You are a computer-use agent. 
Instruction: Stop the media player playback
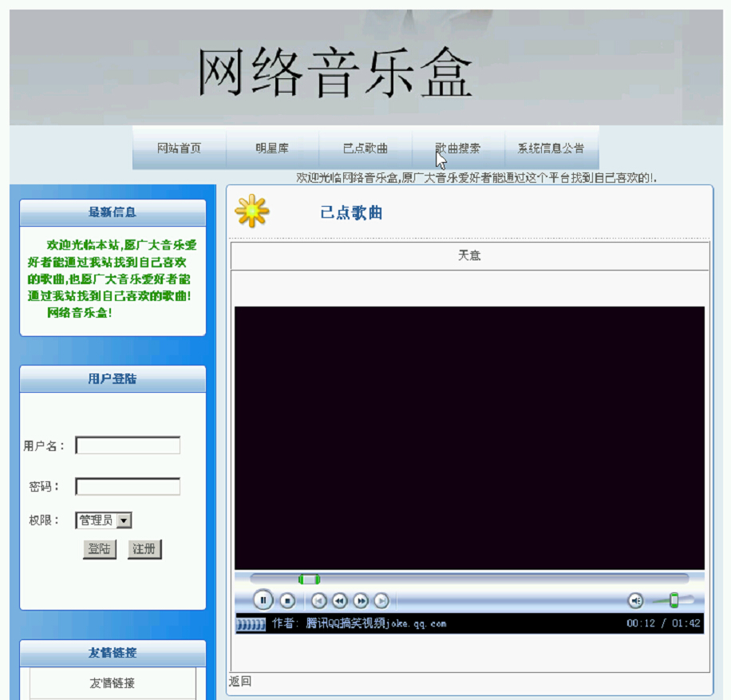[x=287, y=601]
